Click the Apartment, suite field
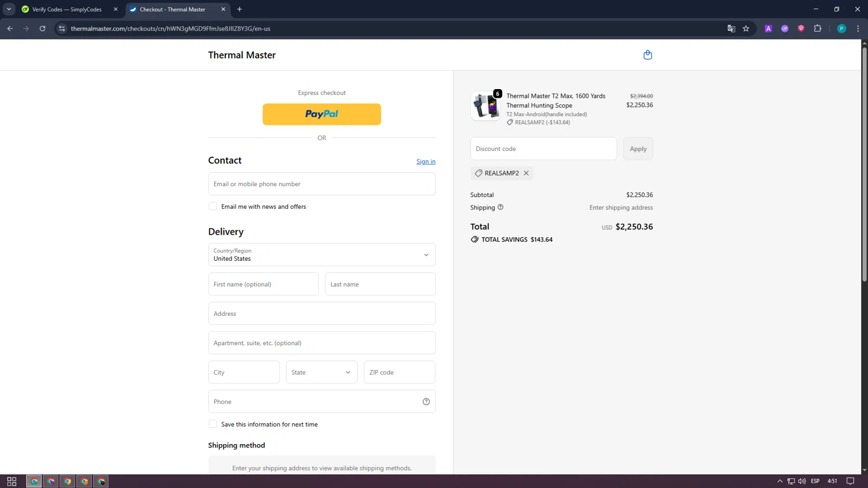The height and width of the screenshot is (488, 868). tap(322, 343)
